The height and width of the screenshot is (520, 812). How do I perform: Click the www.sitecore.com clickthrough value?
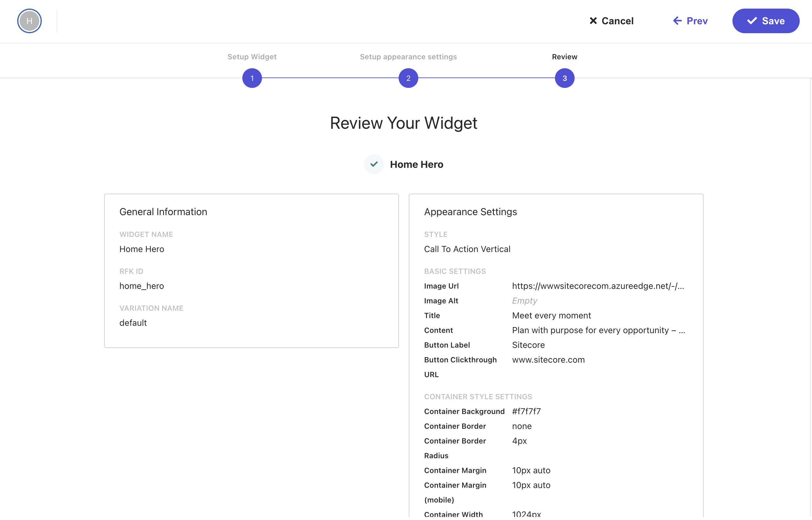548,360
